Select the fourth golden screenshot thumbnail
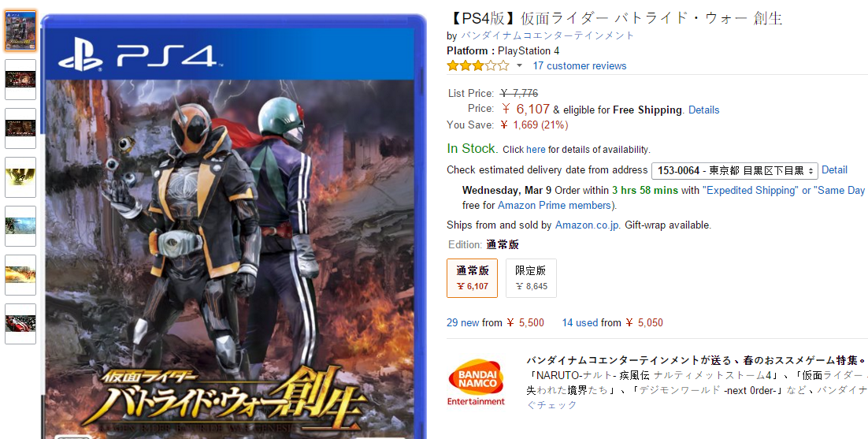Viewport: 868px width, 439px height. 20,177
